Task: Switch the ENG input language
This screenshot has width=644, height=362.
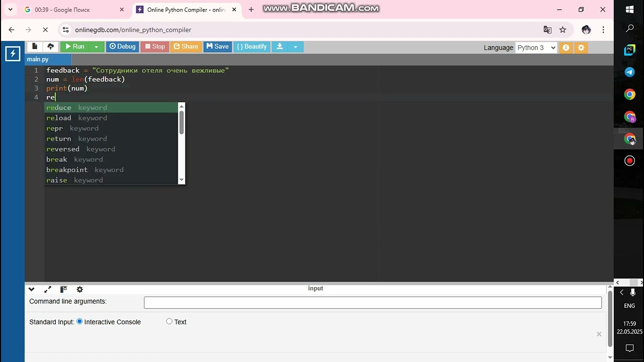Action: [629, 306]
